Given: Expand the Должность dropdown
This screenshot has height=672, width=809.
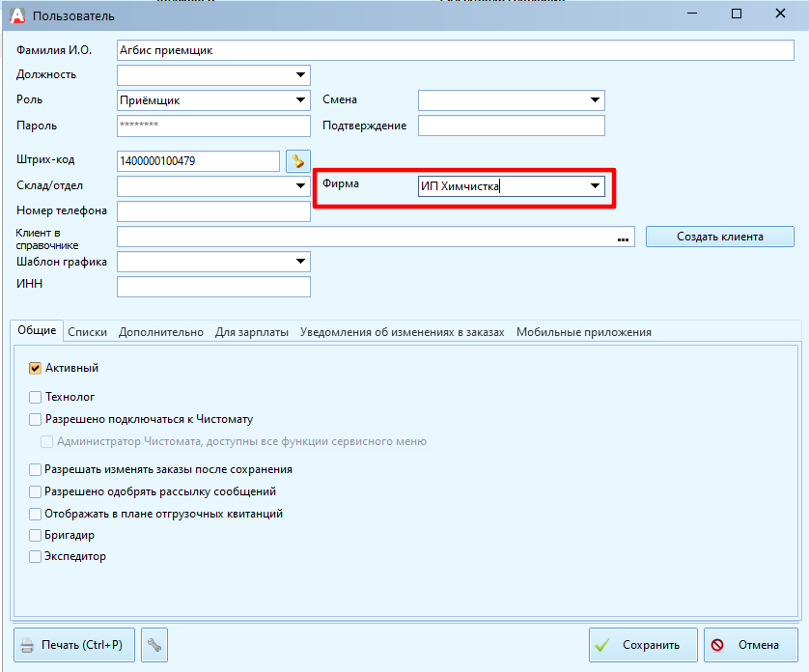Looking at the screenshot, I should (x=300, y=75).
